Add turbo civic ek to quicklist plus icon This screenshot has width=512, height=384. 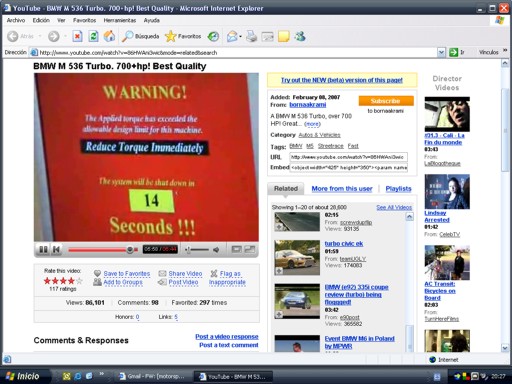point(279,271)
